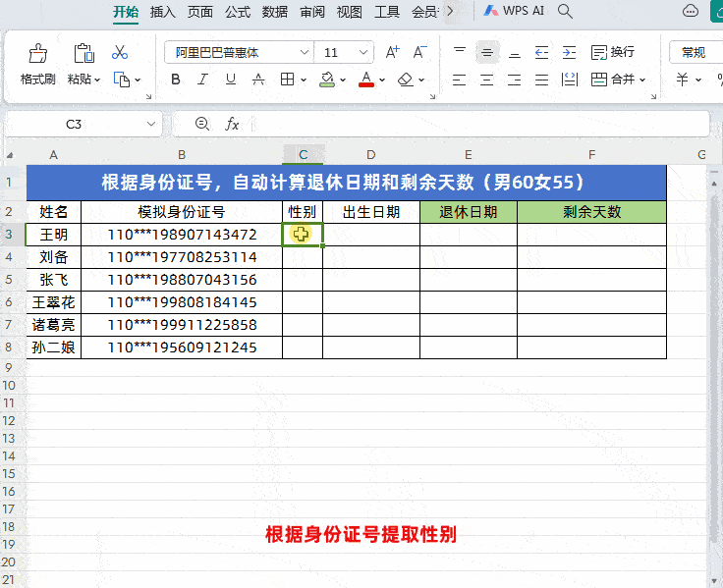
Task: Click the Paste (粘贴) clipboard icon
Action: point(83,53)
